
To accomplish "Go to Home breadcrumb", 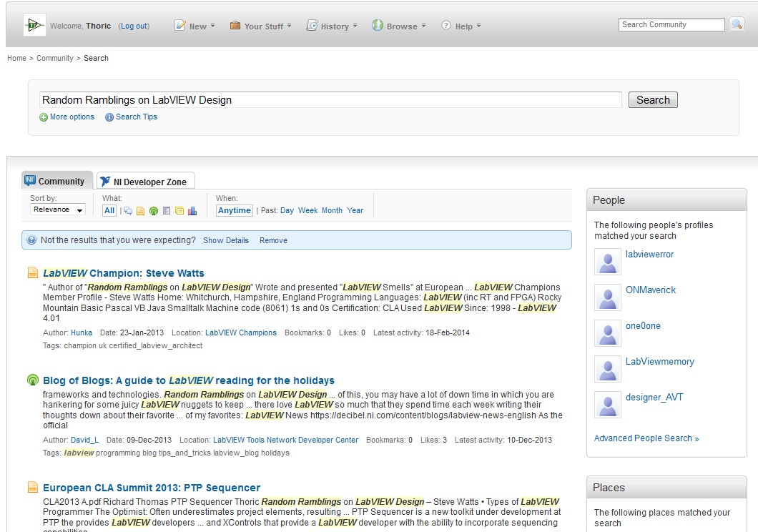I will [x=17, y=58].
